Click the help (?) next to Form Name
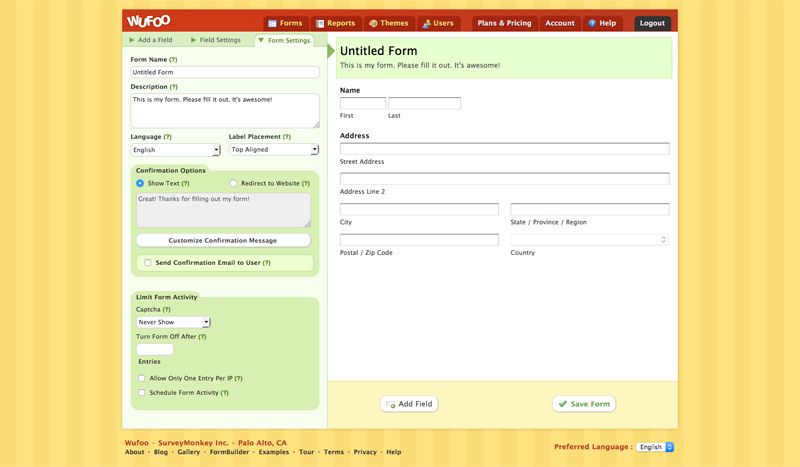 173,60
